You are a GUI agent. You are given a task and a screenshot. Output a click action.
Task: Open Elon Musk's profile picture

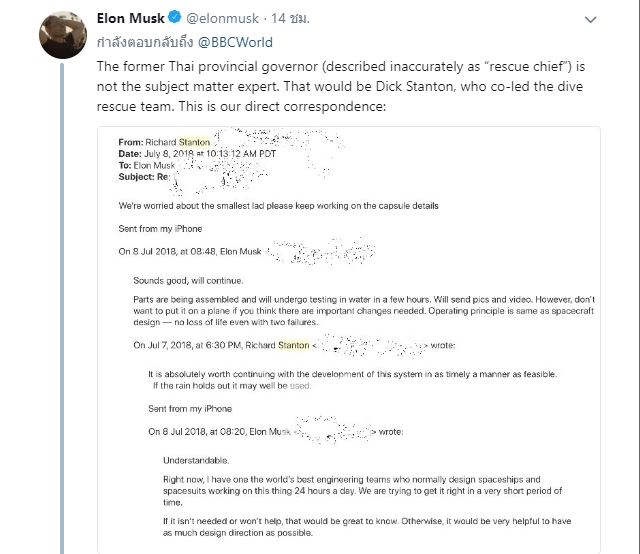61,36
